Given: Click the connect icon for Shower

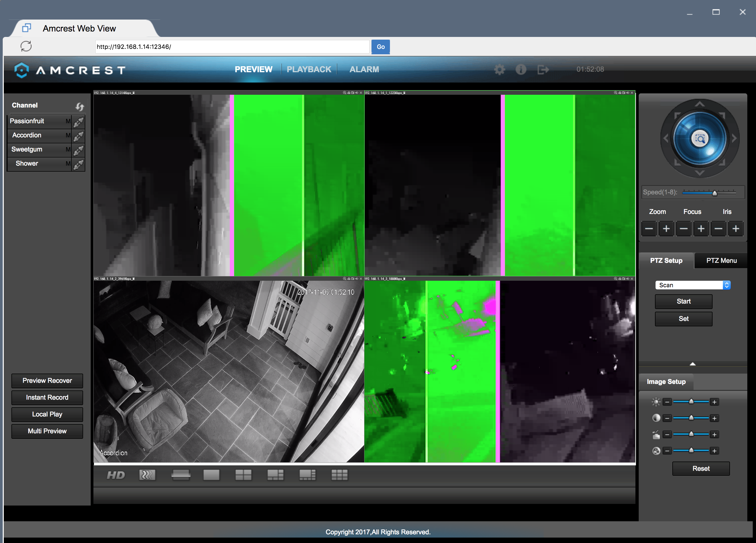Looking at the screenshot, I should pos(78,164).
